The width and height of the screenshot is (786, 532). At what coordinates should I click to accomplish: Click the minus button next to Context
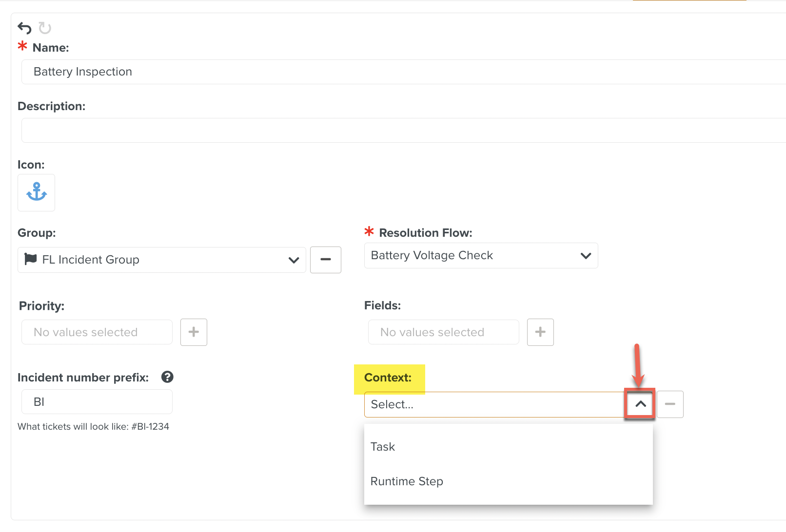[670, 404]
